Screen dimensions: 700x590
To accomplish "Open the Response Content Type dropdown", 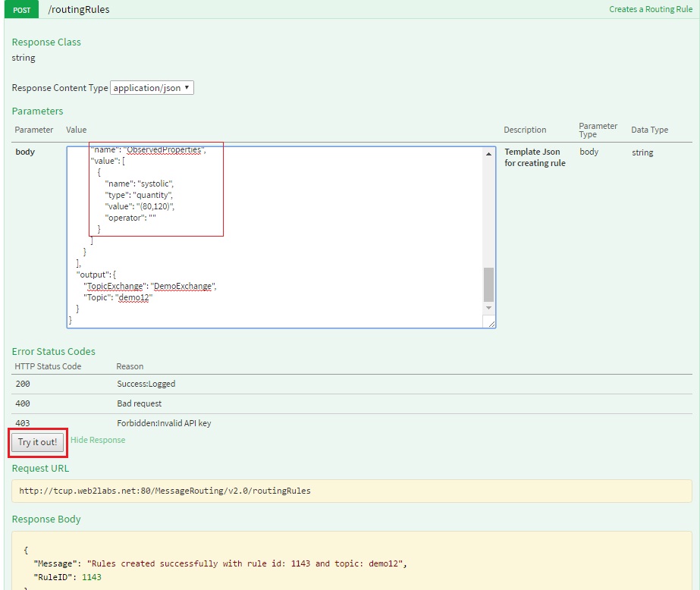I will 152,88.
